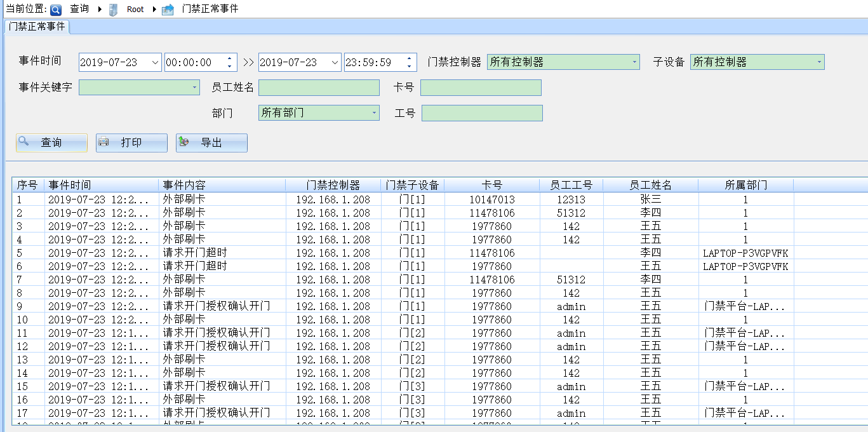The height and width of the screenshot is (432, 868).
Task: Open the start date dropdown calendar
Action: (x=156, y=62)
